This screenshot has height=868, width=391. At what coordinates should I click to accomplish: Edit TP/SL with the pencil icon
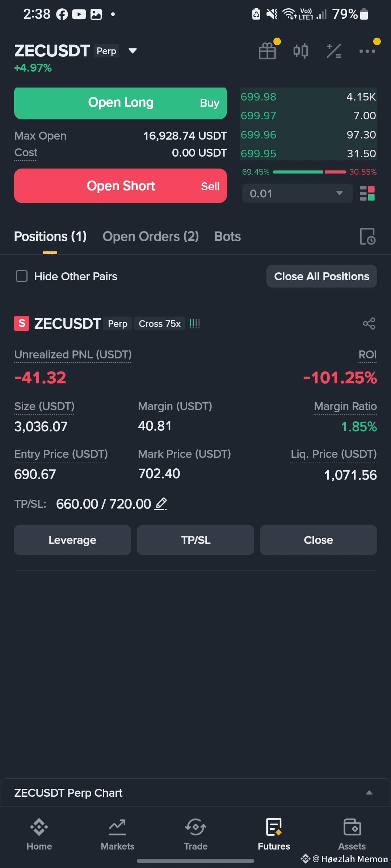161,503
